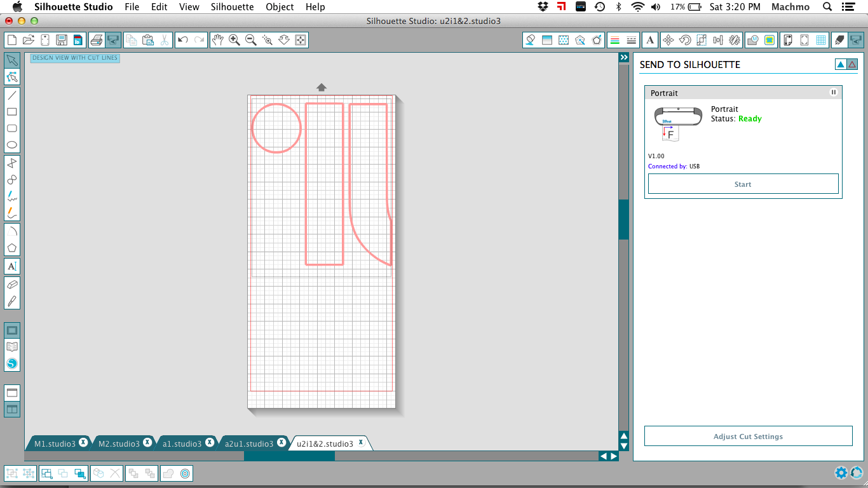Open the Library book icon
Image resolution: width=868 pixels, height=488 pixels.
12,347
